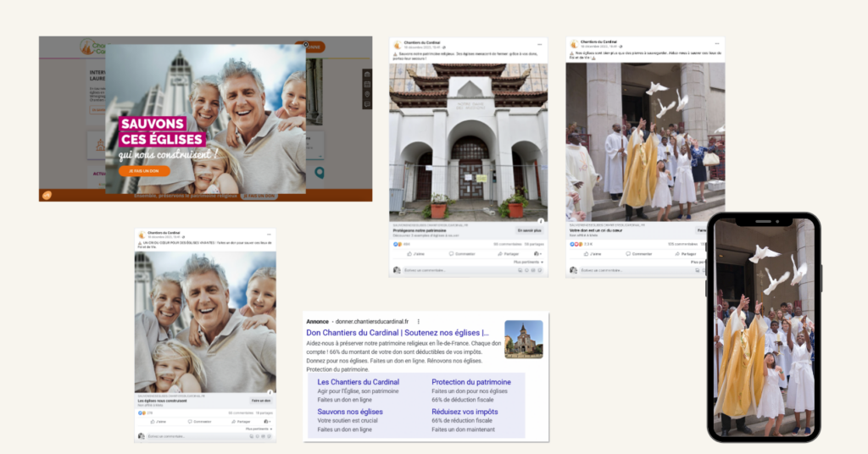Like the pagoda church post with J'aime
This screenshot has height=454, width=868.
(x=416, y=253)
